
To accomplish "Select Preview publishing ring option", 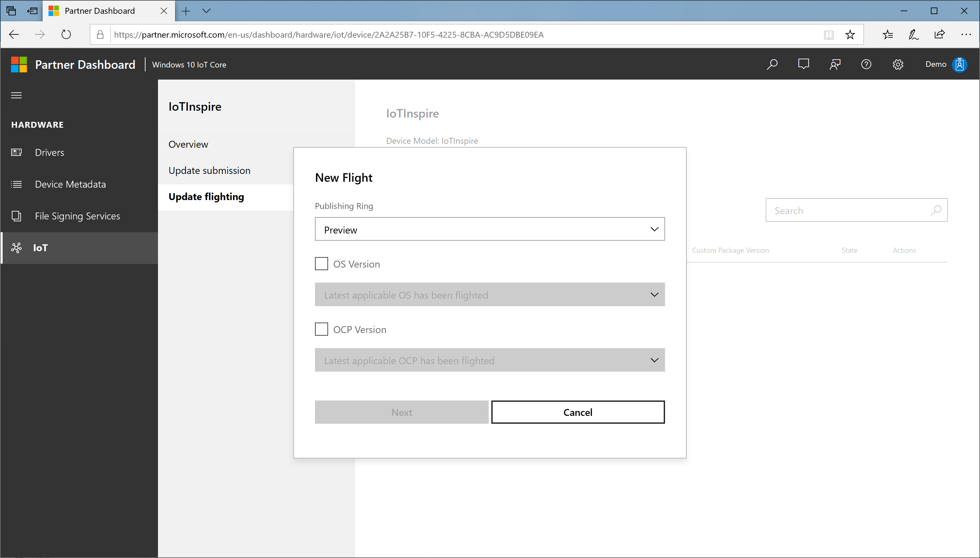I will [489, 229].
